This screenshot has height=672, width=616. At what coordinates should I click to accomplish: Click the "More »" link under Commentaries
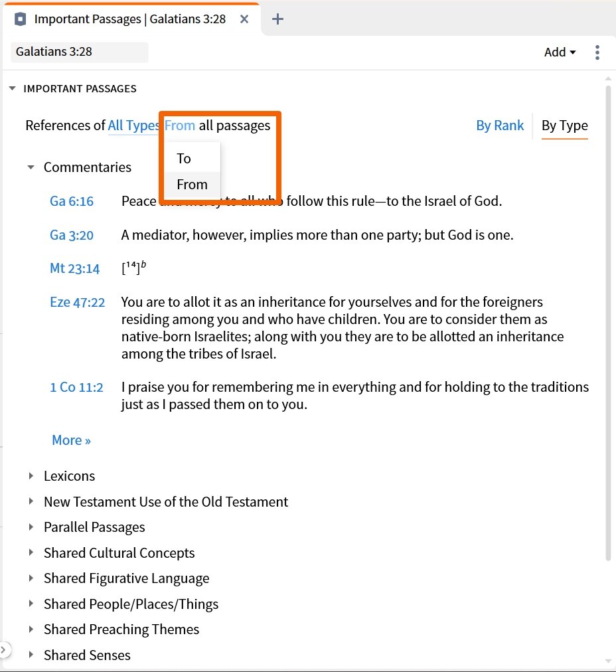click(x=71, y=440)
